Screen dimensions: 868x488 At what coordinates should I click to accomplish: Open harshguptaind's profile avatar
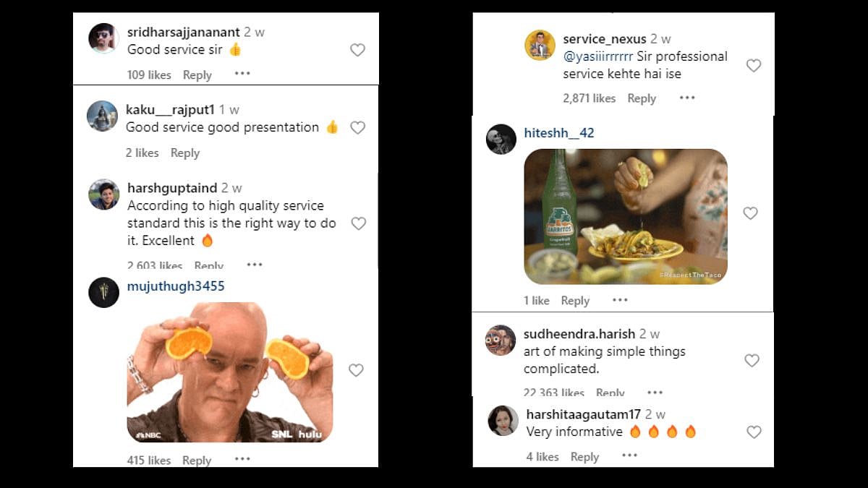(x=103, y=194)
